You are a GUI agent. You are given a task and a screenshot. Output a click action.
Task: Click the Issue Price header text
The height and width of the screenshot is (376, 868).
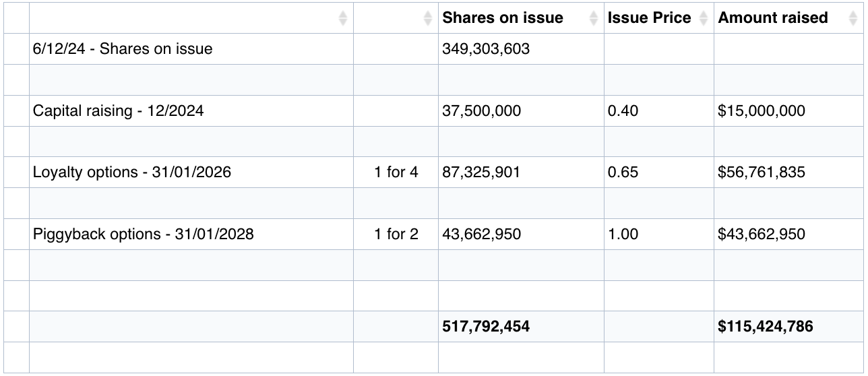click(649, 18)
